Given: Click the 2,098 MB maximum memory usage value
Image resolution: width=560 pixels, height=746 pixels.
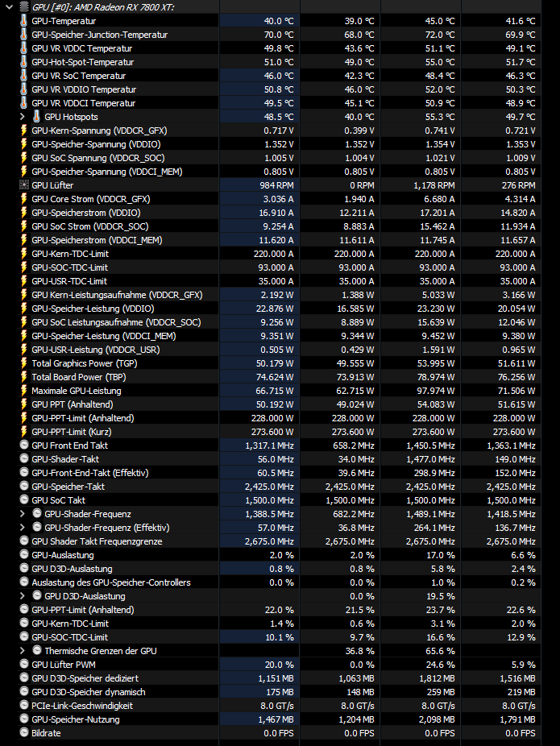Looking at the screenshot, I should [437, 719].
